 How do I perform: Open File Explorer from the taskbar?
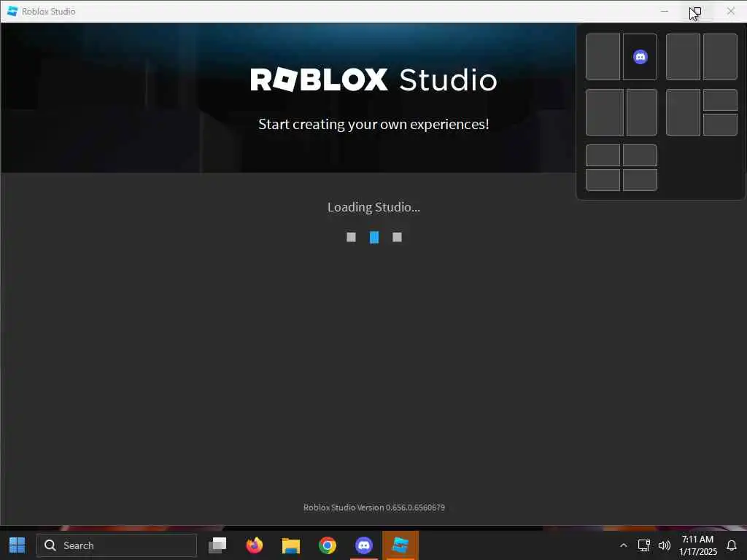click(x=290, y=545)
